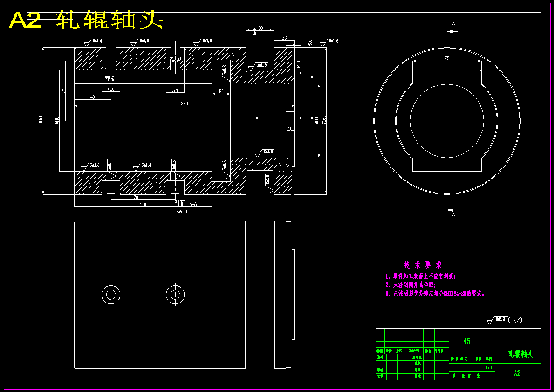Select requirement line 3 mentioning GB1184-80

[x=435, y=293]
